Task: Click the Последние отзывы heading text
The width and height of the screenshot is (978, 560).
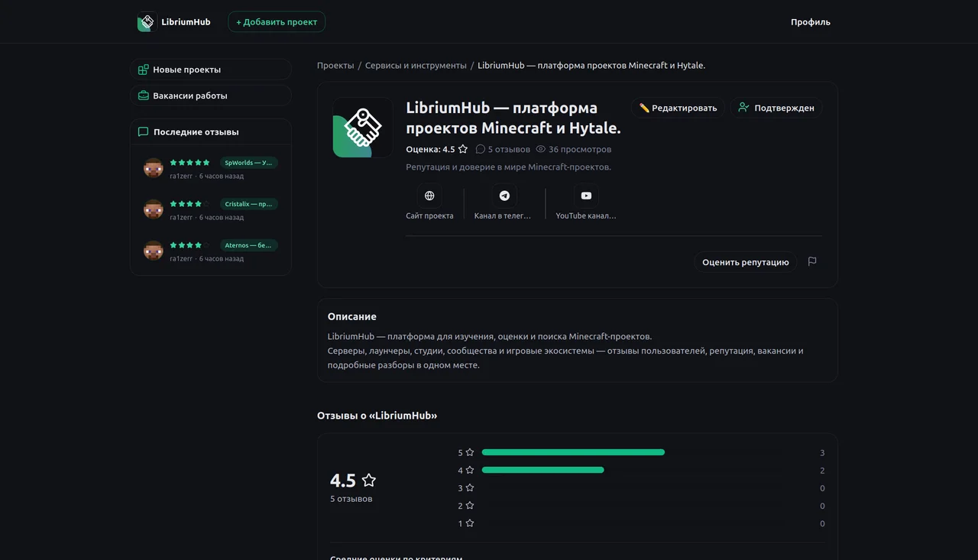Action: point(196,132)
